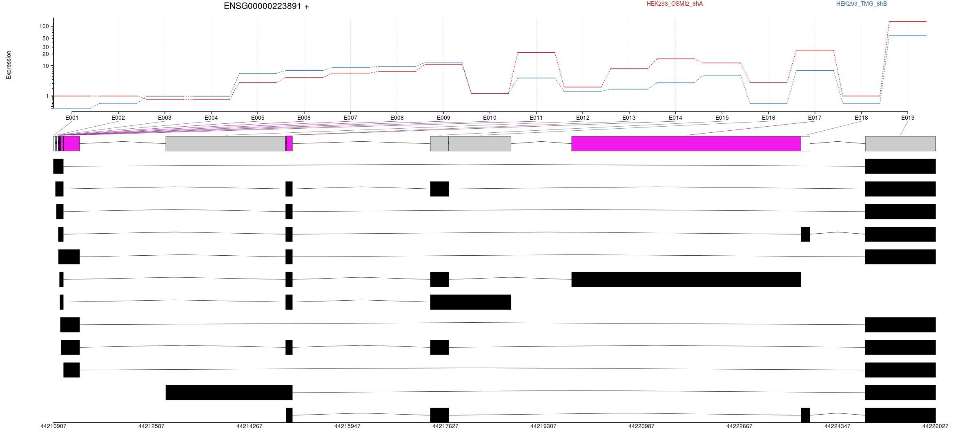The image size is (980, 433).
Task: Click the small white exon beside the large magenta exon
Action: point(805,144)
